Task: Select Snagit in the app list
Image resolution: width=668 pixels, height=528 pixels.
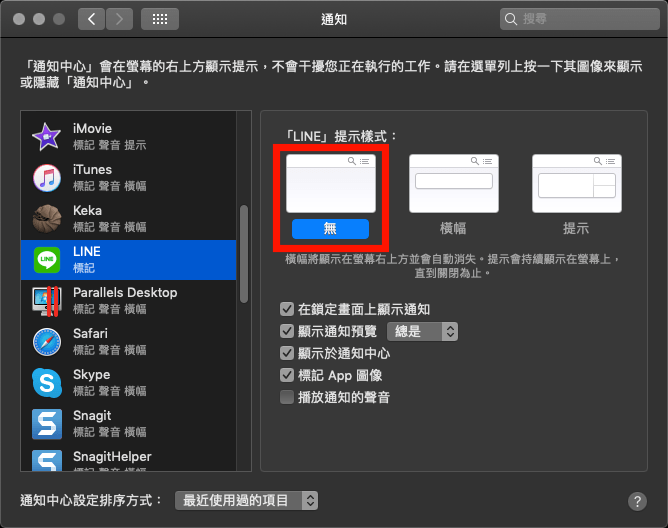Action: click(x=128, y=424)
